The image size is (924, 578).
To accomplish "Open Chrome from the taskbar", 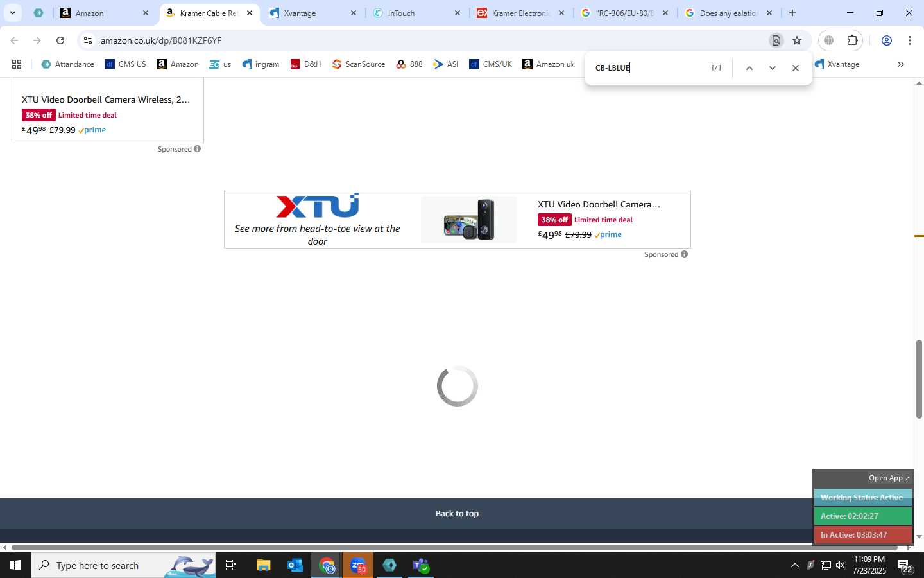I will coord(327,565).
